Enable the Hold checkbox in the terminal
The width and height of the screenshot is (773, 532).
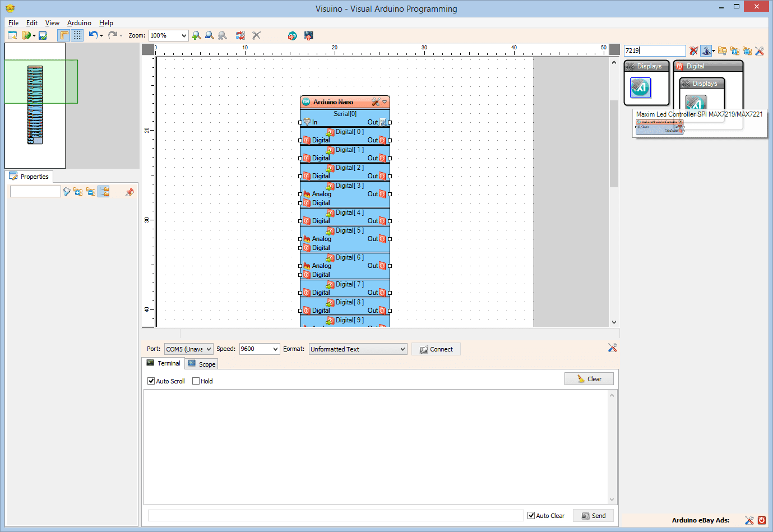[x=195, y=381]
